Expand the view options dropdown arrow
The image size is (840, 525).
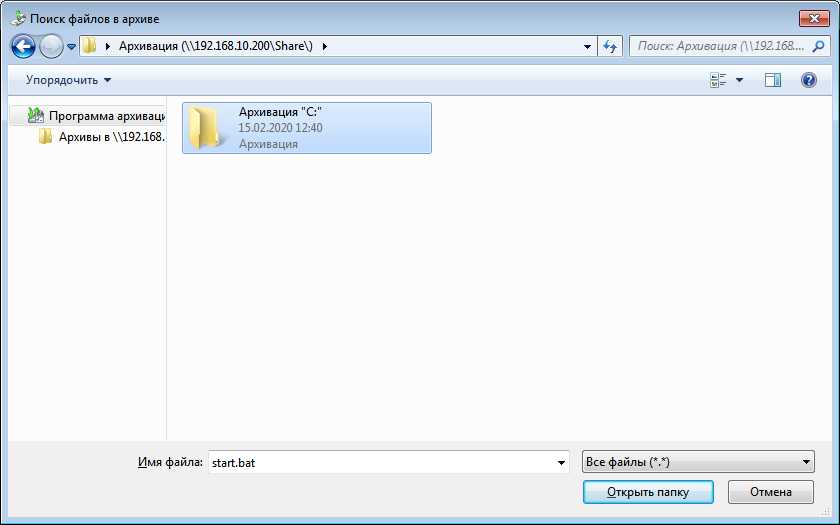click(x=740, y=80)
